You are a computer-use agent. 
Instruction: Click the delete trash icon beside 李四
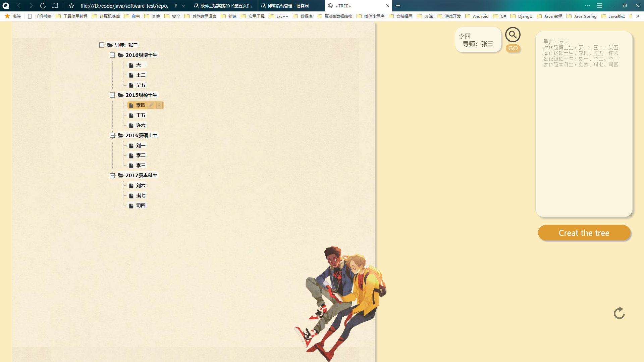coord(159,105)
